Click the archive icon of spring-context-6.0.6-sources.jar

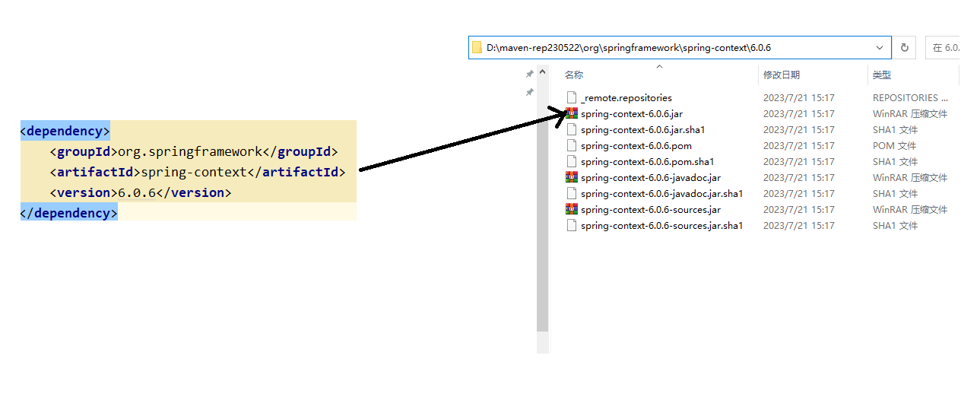[x=572, y=209]
